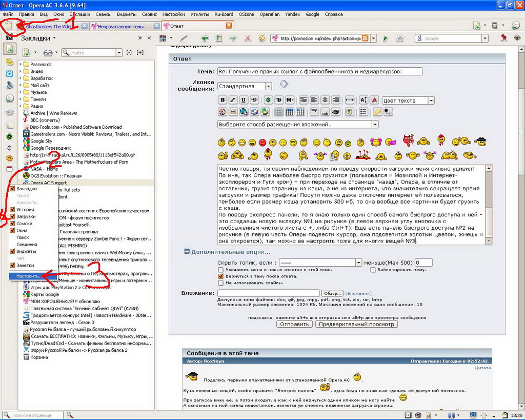Viewport: 525px width, 420px height.
Task: Uncheck История in the panel menu
Action: [x=13, y=209]
